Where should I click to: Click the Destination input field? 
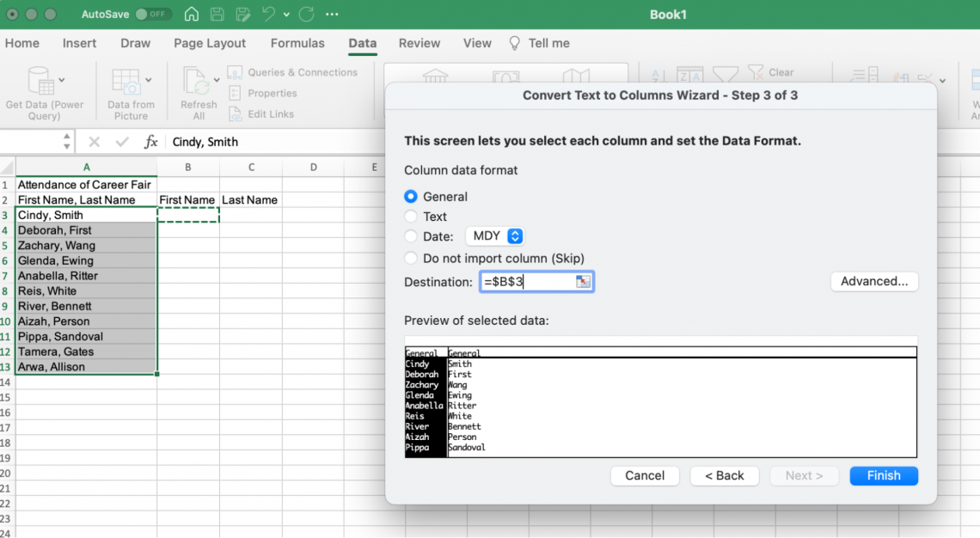pyautogui.click(x=526, y=282)
